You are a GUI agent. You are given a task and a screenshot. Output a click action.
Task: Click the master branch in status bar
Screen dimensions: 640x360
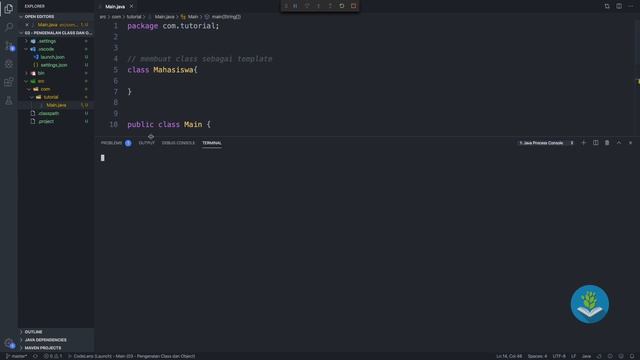click(x=17, y=356)
